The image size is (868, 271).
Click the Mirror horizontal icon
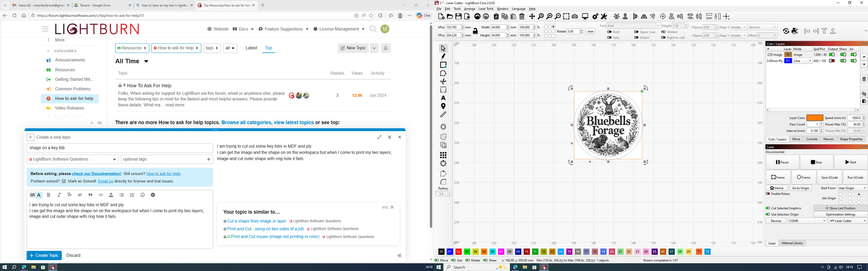click(644, 16)
